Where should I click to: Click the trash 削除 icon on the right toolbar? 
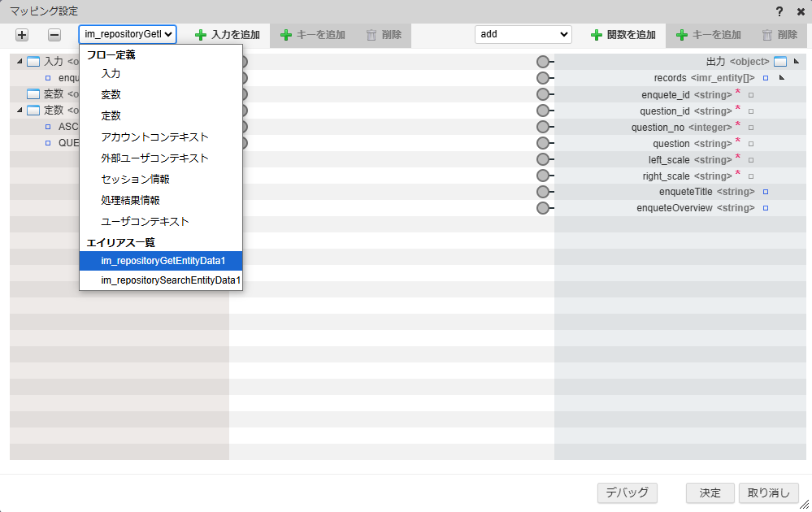coord(767,35)
